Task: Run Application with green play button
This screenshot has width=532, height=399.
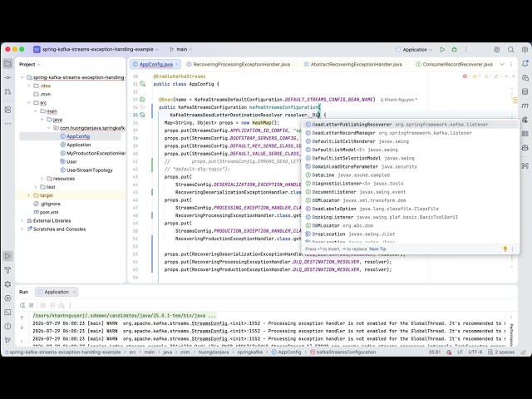Action: (442, 50)
